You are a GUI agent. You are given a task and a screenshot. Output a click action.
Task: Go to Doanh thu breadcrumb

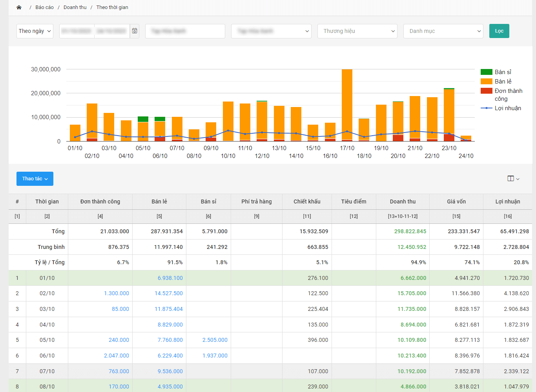click(75, 7)
